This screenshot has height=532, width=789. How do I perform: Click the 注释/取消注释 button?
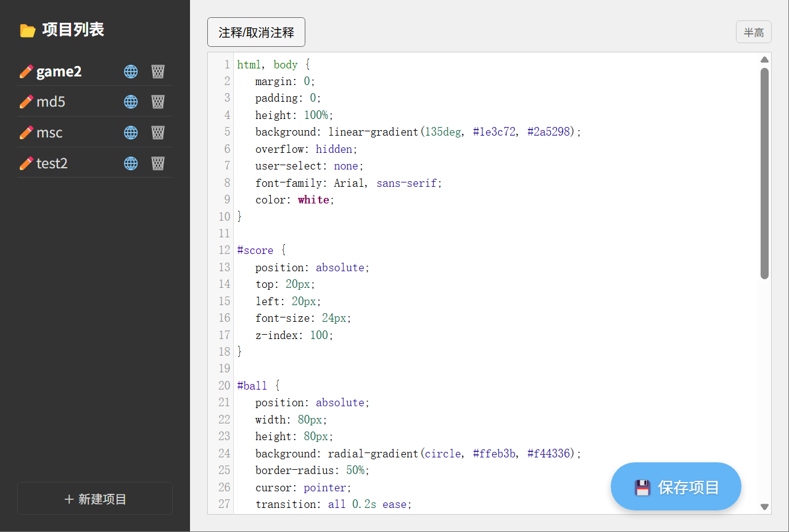click(256, 32)
